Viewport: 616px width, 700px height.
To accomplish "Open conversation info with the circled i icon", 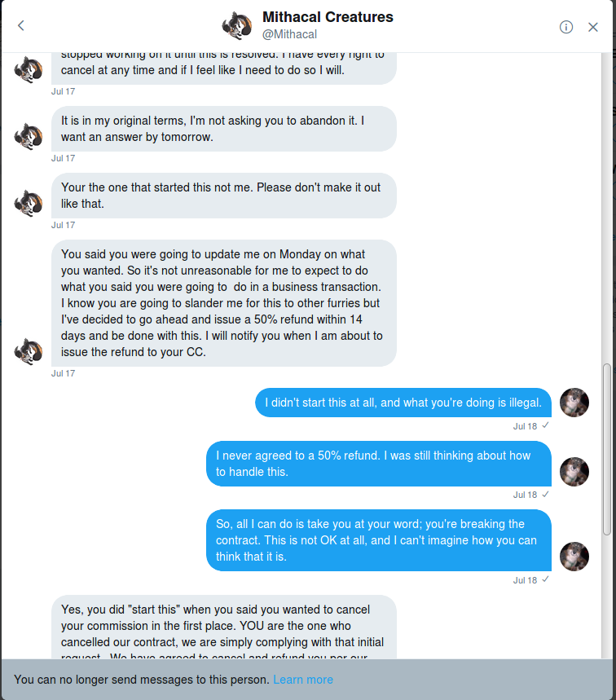I will [566, 27].
